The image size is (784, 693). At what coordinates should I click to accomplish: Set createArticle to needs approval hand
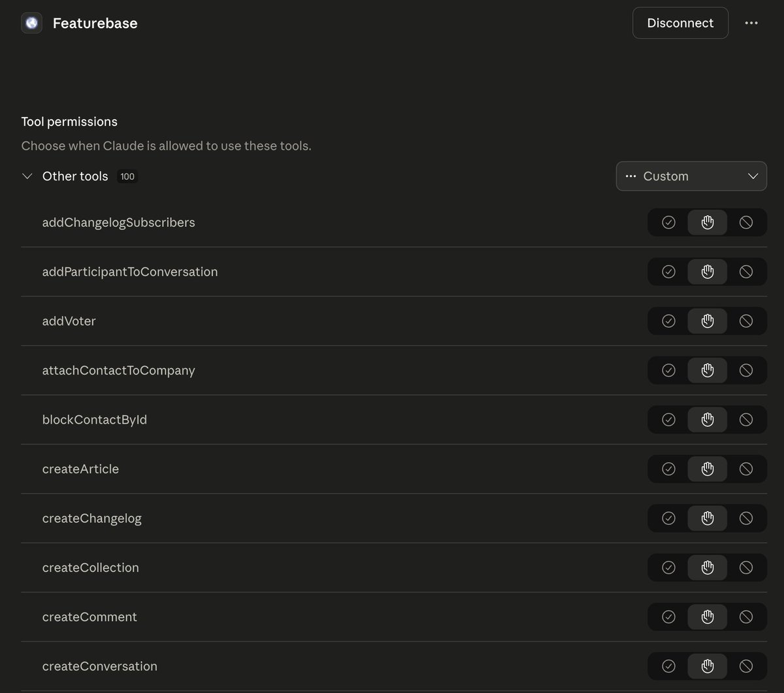(707, 469)
